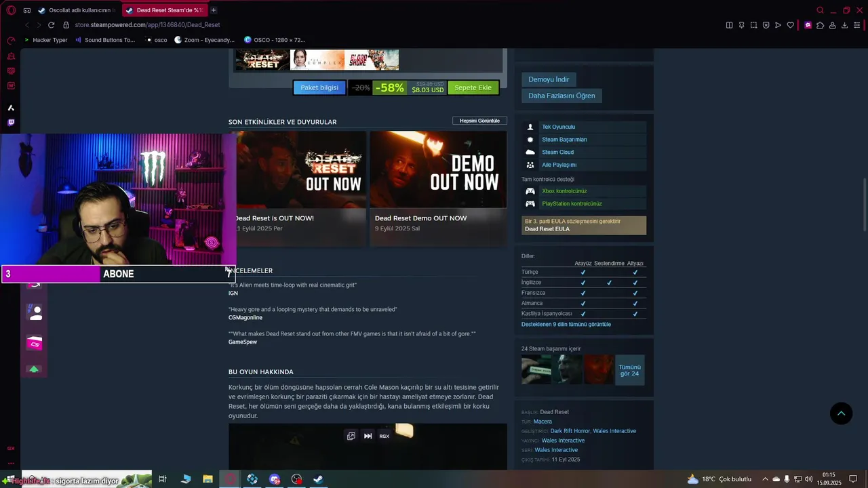Open the Opera GX main menu icon

11,10
